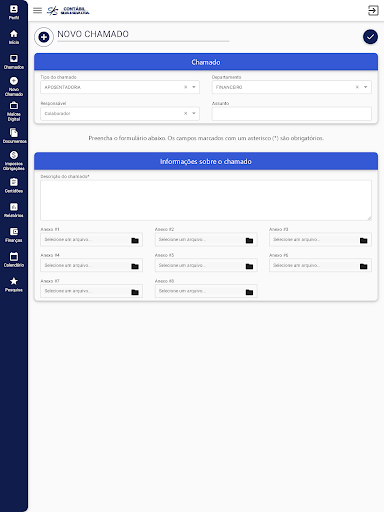Click the Anexo #2 file field
384x512 pixels.
click(206, 240)
